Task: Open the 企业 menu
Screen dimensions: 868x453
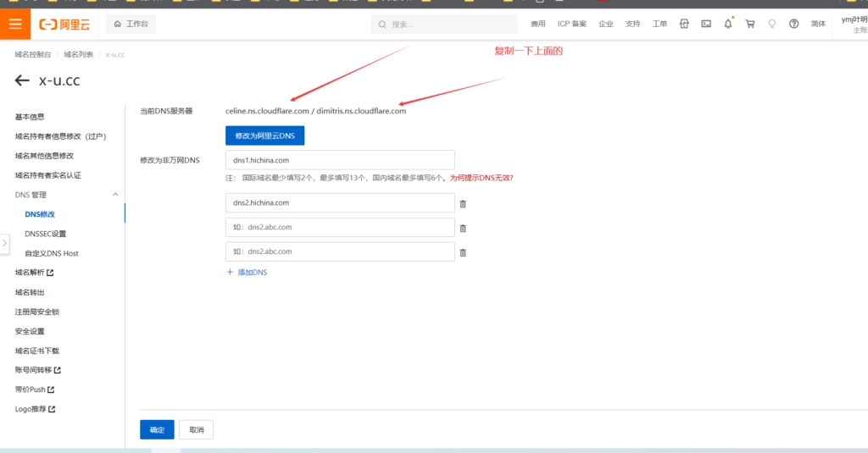Action: [x=605, y=24]
